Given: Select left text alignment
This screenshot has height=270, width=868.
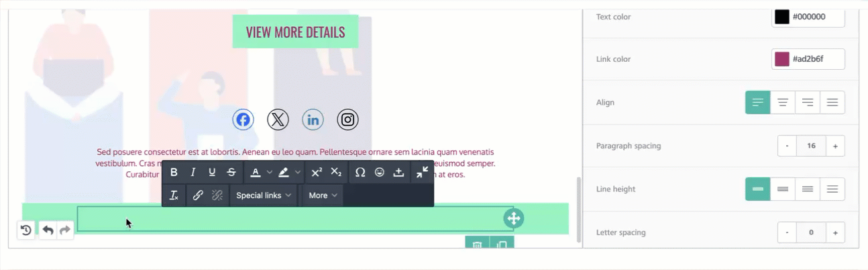Looking at the screenshot, I should click(757, 103).
